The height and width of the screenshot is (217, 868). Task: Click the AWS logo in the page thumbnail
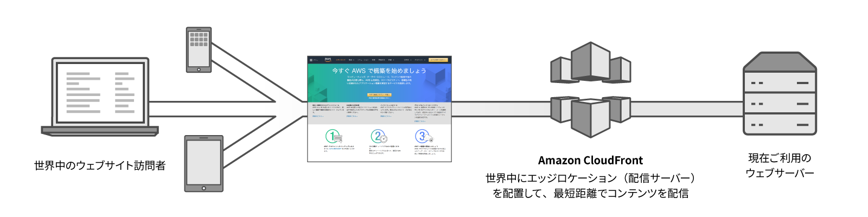click(x=328, y=60)
